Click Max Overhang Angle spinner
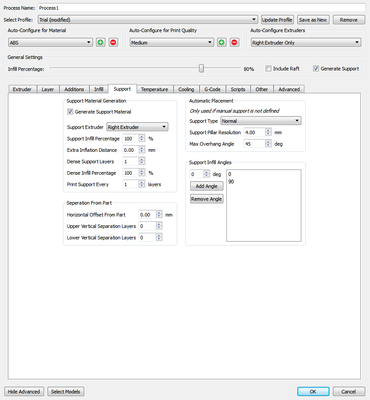This screenshot has height=400, width=370. 258,144
